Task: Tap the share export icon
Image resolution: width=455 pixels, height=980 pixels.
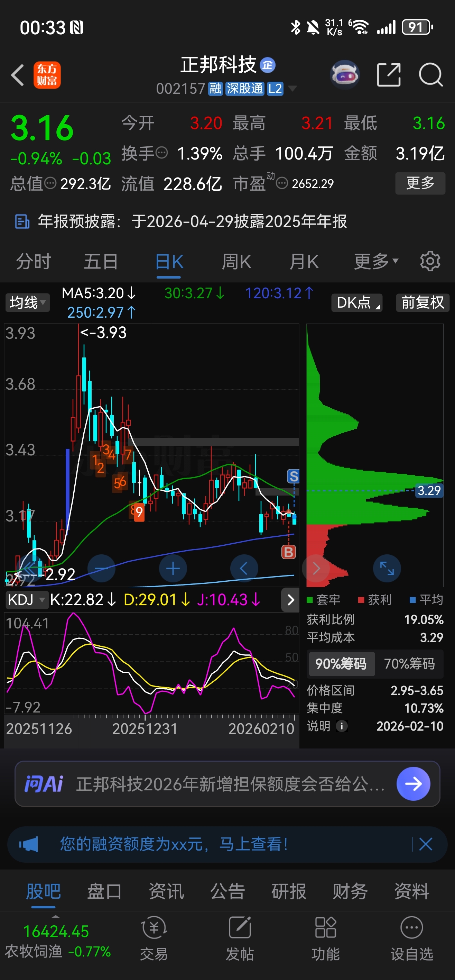Action: coord(389,75)
